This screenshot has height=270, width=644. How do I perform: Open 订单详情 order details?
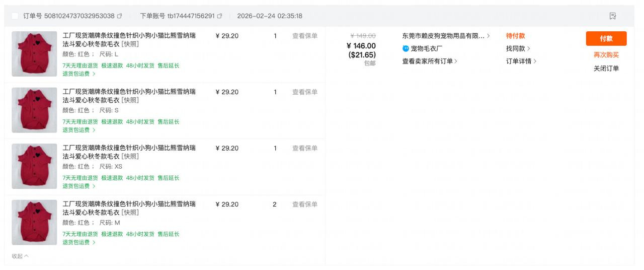(521, 61)
